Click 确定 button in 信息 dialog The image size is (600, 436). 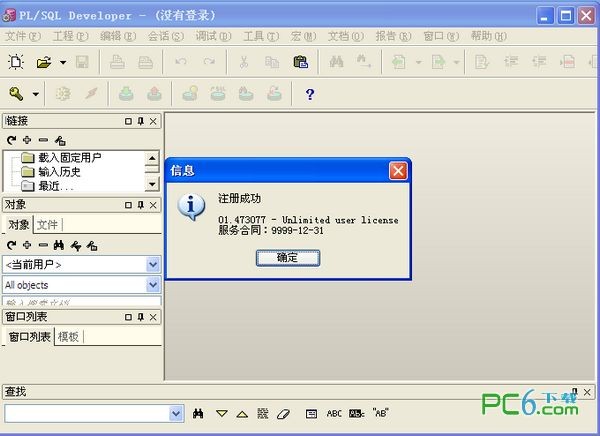(288, 258)
